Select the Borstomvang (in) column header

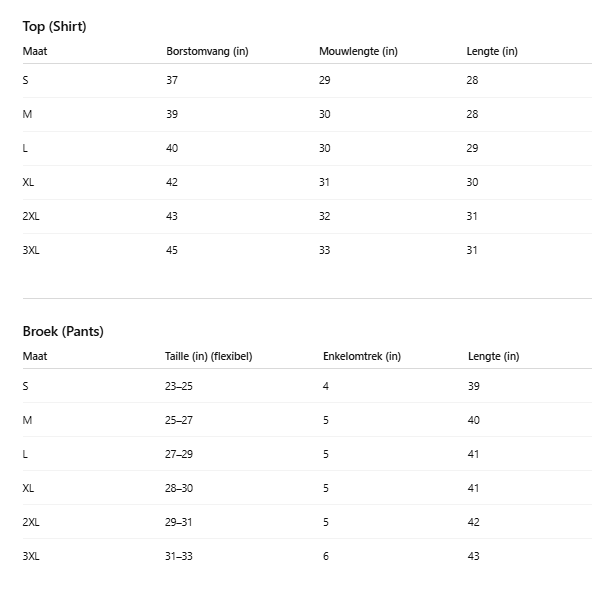tap(207, 51)
